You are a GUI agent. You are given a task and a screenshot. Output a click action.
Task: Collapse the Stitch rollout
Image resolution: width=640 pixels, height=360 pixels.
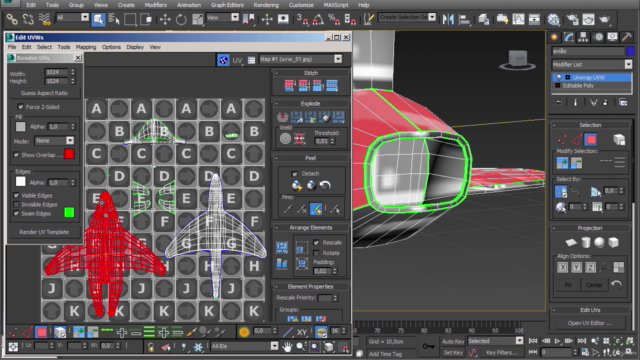tap(311, 73)
